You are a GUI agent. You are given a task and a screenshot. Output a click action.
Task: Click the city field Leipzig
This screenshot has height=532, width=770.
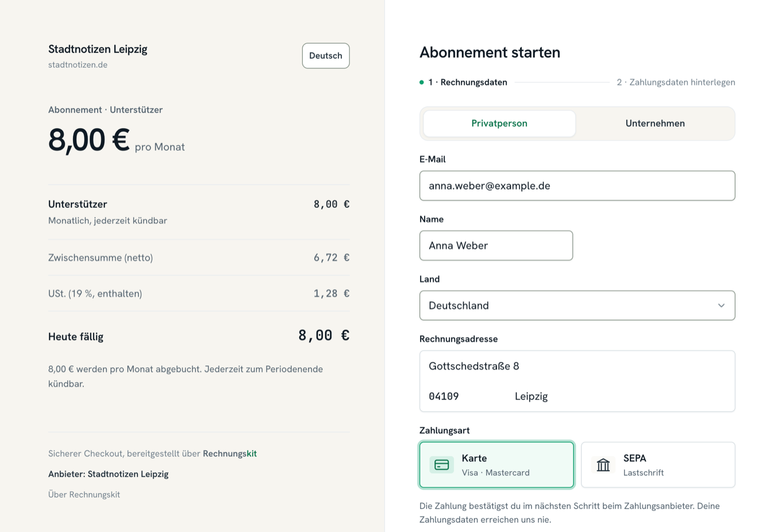[621, 396]
